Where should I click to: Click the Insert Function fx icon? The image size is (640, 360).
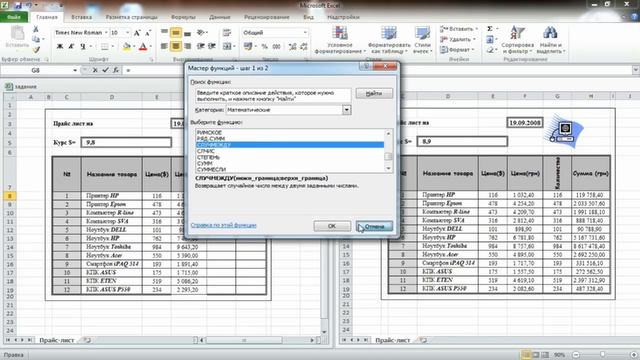click(116, 70)
